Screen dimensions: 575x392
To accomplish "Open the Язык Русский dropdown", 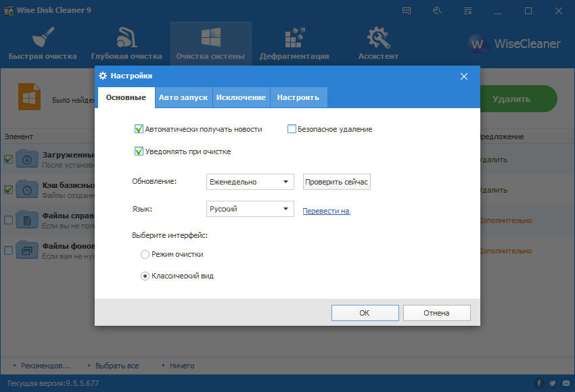I will click(250, 209).
